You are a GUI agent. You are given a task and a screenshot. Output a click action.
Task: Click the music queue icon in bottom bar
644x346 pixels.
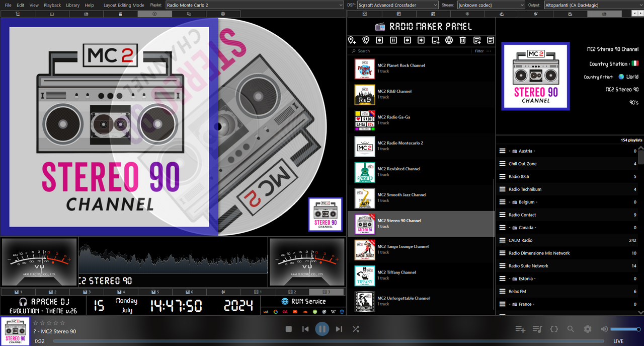pyautogui.click(x=537, y=329)
